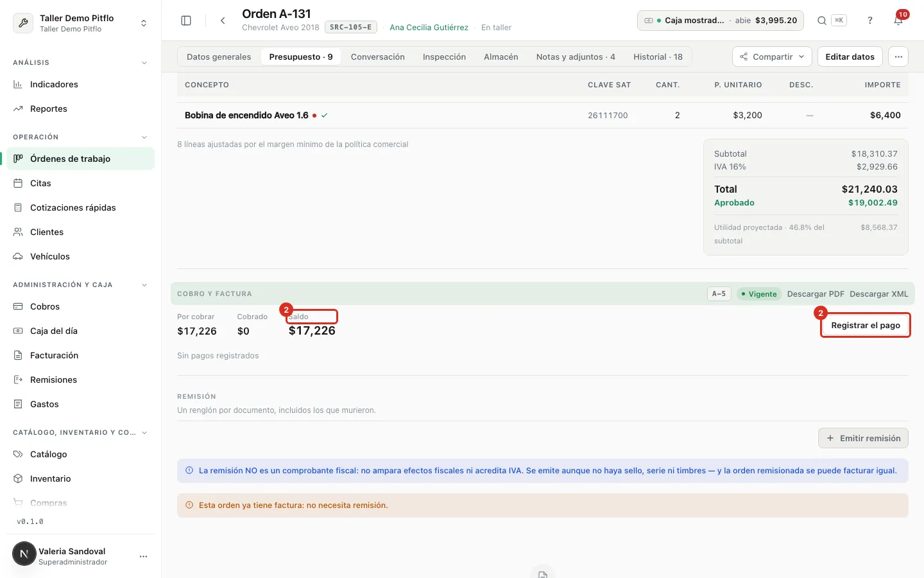924x578 pixels.
Task: Click Registrar el pago button
Action: click(866, 325)
